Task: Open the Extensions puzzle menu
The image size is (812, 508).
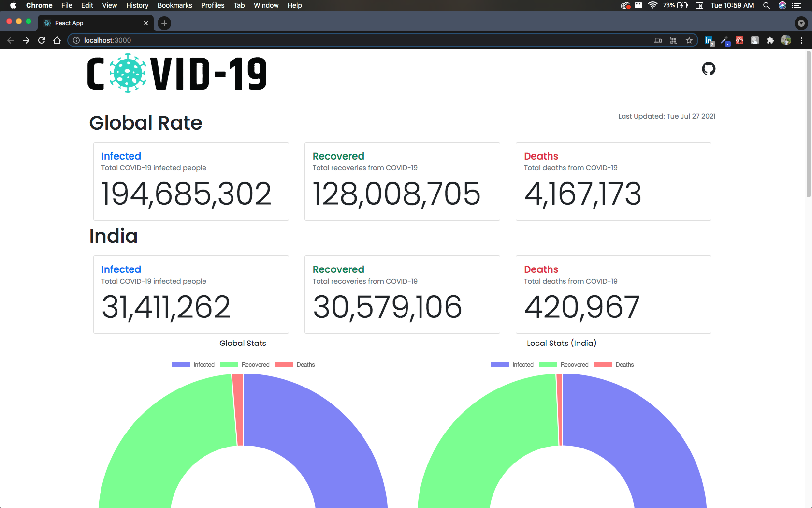Action: (770, 40)
